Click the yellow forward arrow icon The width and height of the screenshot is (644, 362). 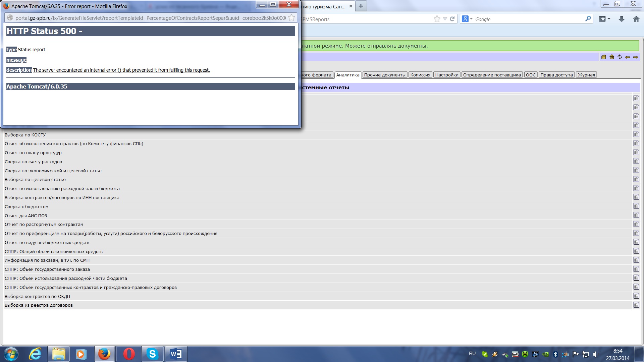coord(636,57)
